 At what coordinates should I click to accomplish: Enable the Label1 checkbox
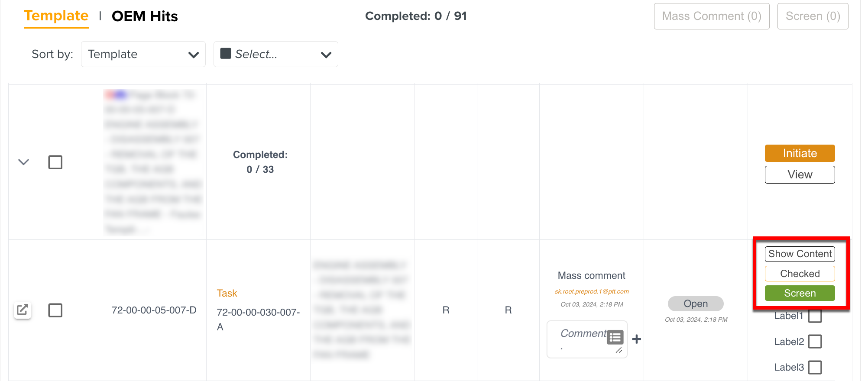click(x=815, y=316)
